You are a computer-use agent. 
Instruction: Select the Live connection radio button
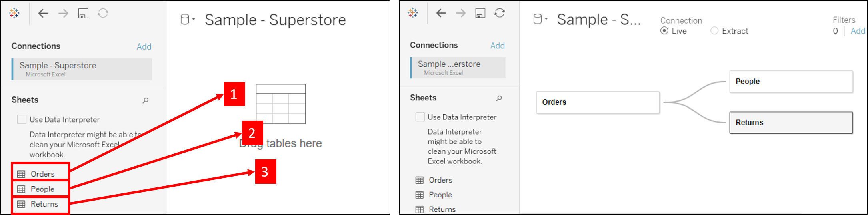point(664,31)
